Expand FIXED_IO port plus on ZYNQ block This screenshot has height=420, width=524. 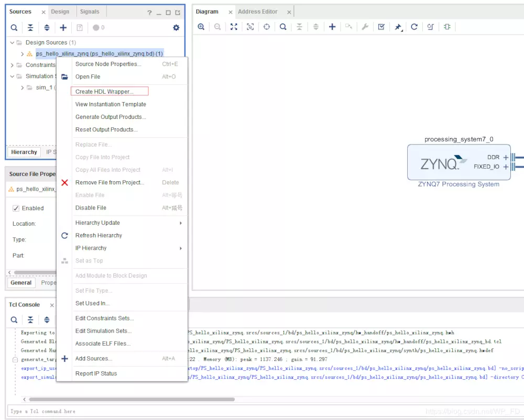click(506, 167)
